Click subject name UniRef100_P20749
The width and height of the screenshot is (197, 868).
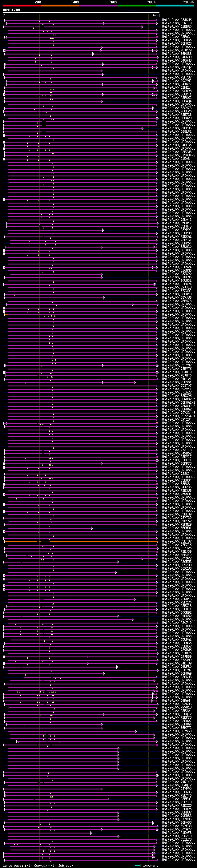pyautogui.click(x=177, y=623)
